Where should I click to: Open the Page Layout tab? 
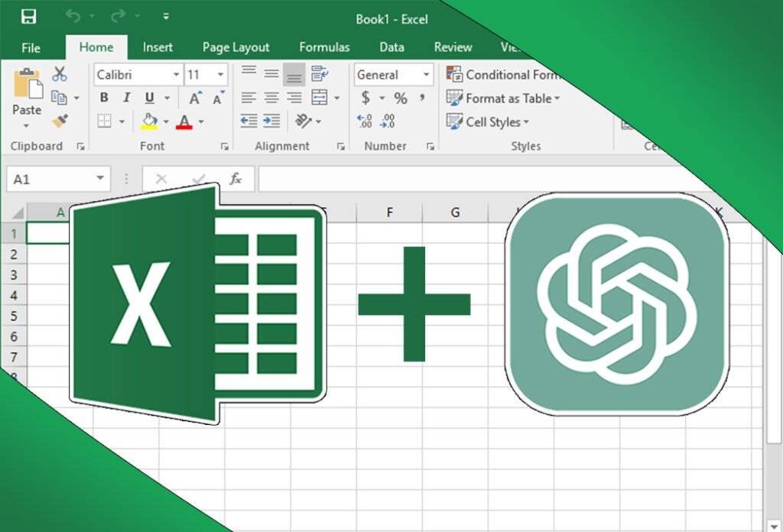pyautogui.click(x=235, y=47)
